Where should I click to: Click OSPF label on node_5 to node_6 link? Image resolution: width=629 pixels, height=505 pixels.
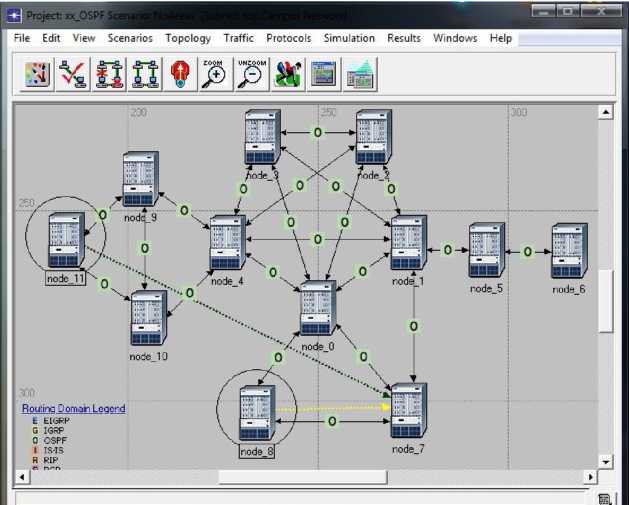point(528,252)
